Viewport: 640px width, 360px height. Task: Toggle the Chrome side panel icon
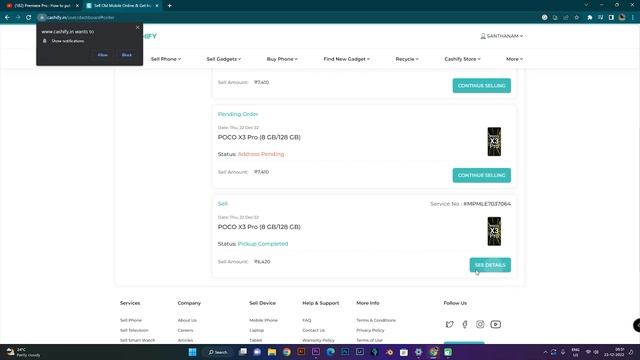tap(611, 18)
